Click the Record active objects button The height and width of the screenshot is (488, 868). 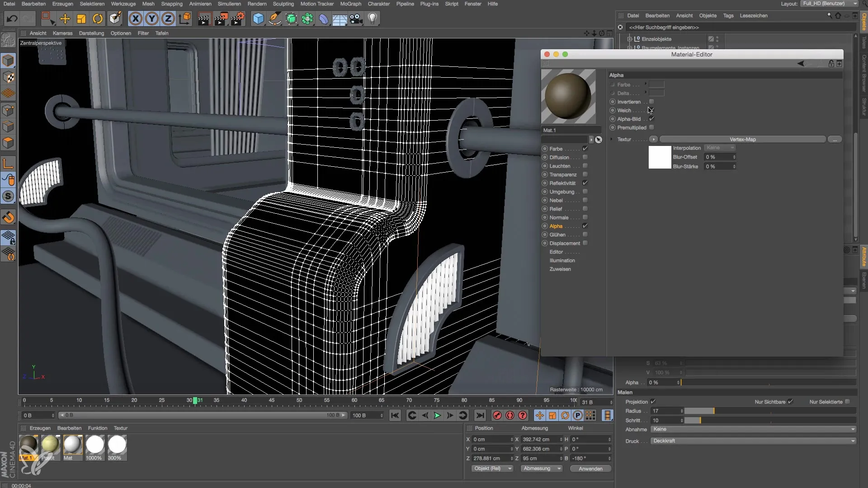point(497,415)
